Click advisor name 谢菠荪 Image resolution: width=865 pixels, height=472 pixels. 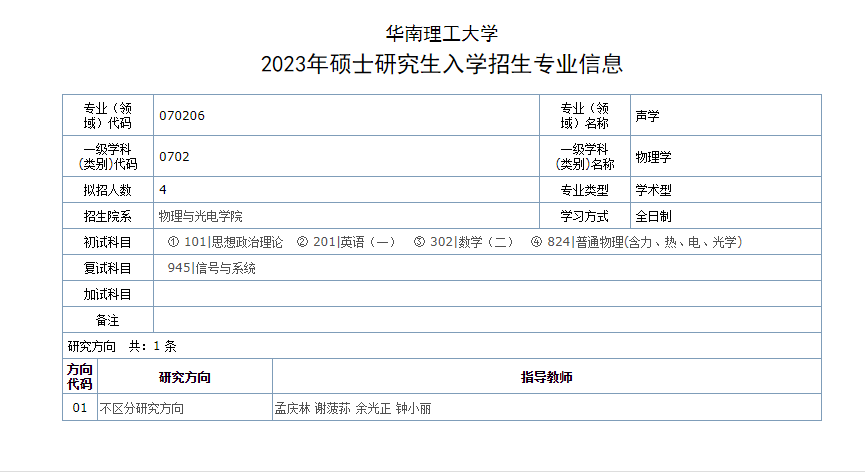(x=333, y=409)
